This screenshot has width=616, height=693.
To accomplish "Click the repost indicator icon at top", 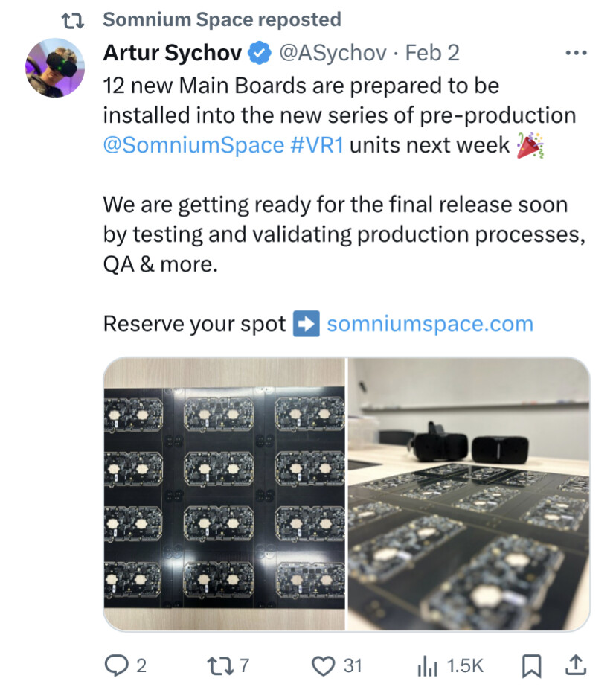I will 72,20.
